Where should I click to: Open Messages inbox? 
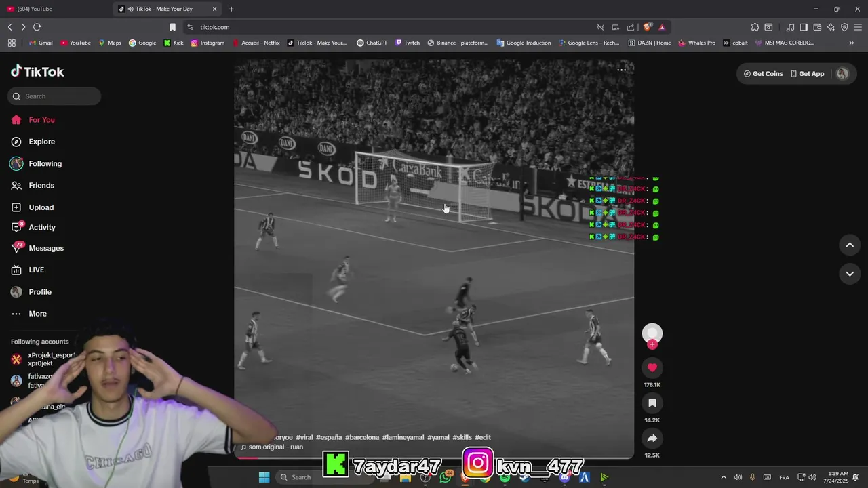pyautogui.click(x=37, y=248)
